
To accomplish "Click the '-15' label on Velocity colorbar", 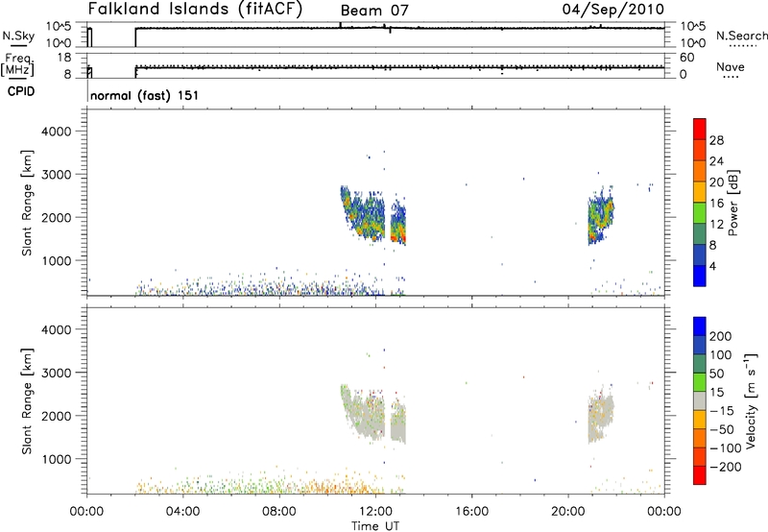I will tap(722, 411).
